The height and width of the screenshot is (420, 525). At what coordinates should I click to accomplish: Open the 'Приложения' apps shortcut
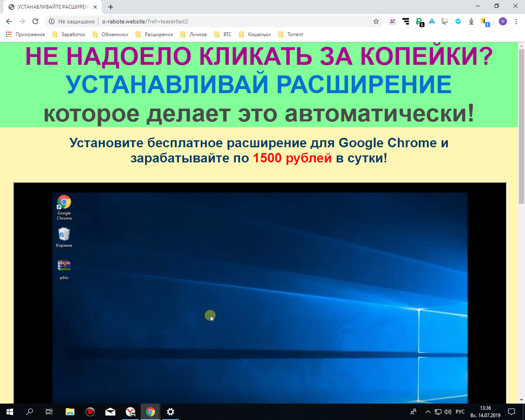(x=25, y=34)
